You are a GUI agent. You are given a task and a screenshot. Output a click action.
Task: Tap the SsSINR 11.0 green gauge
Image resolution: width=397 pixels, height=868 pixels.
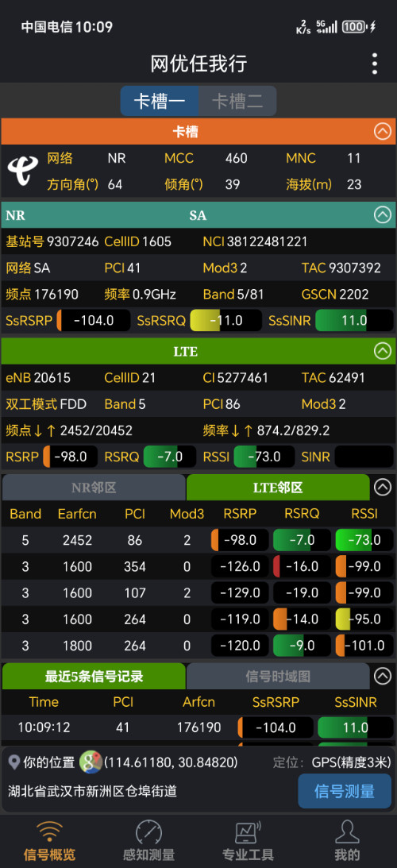(x=354, y=320)
